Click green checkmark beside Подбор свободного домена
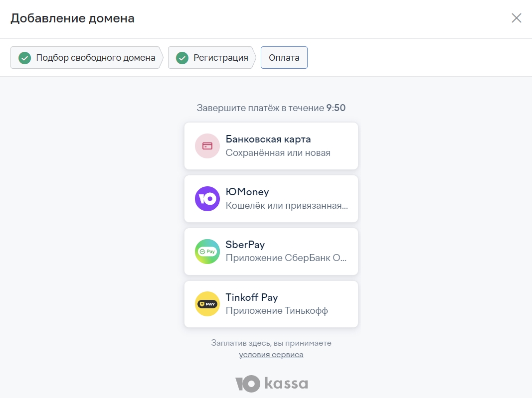The image size is (532, 398). point(25,58)
